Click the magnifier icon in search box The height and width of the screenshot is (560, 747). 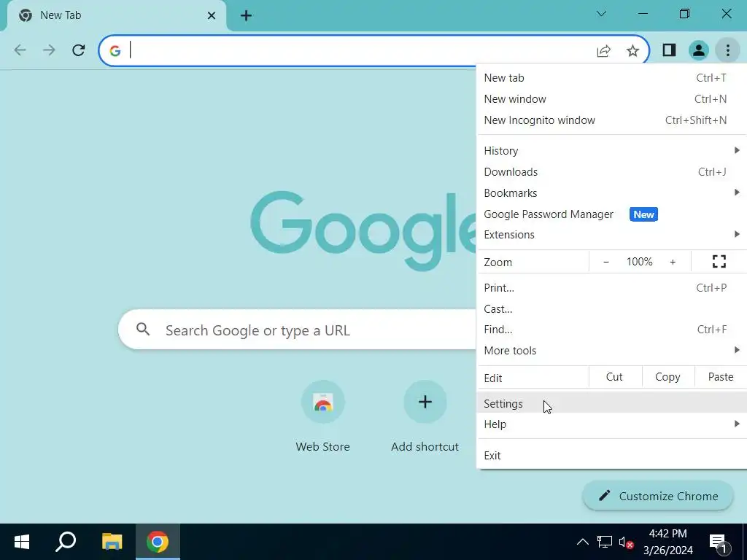[143, 329]
